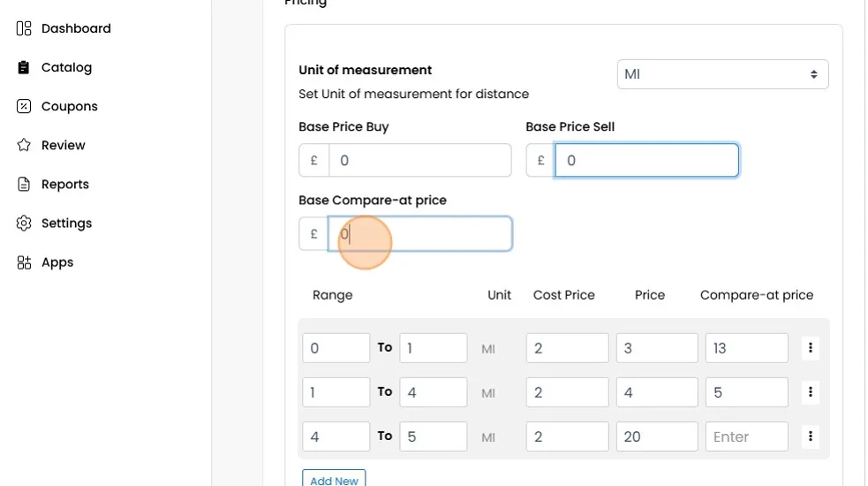Click the MI unit label in first row
868x486 pixels.
[x=488, y=349]
